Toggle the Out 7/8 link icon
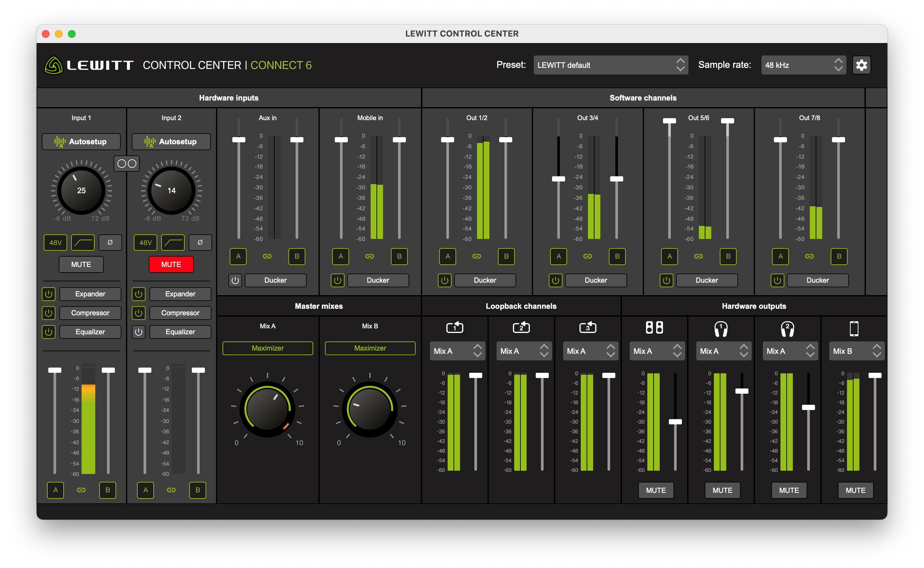The image size is (924, 568). pyautogui.click(x=809, y=256)
